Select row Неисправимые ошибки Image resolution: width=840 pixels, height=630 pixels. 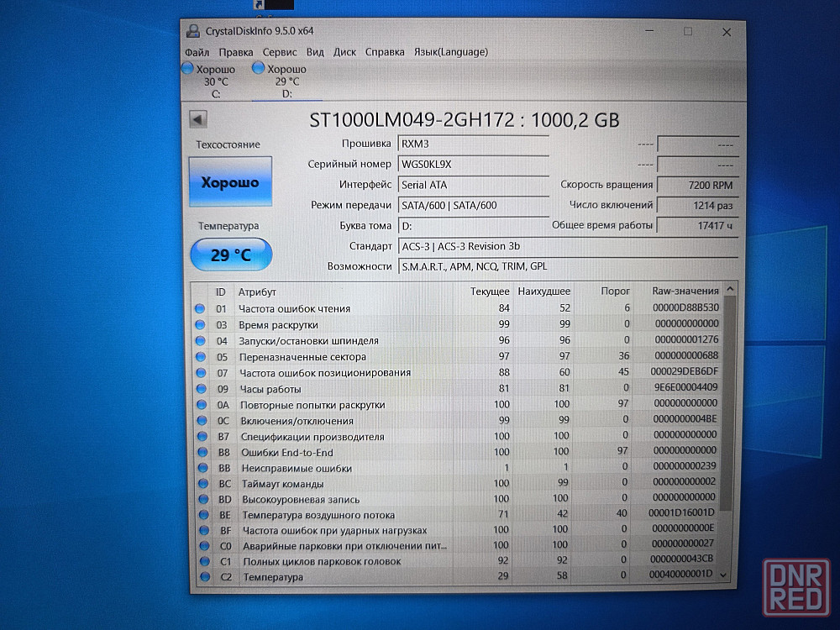point(457,467)
